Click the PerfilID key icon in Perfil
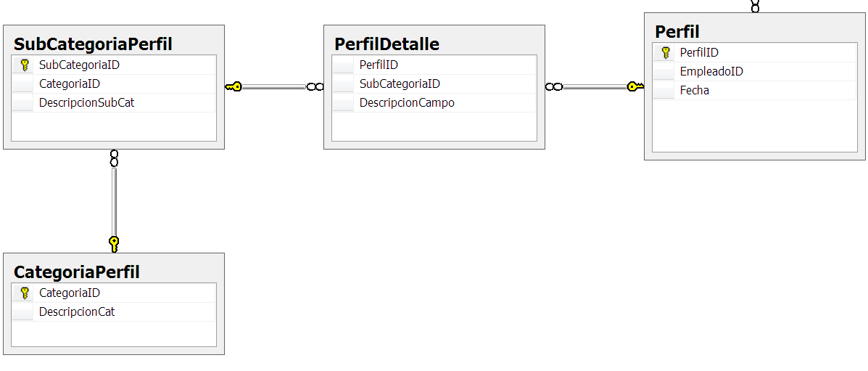The height and width of the screenshot is (371, 868). point(666,52)
